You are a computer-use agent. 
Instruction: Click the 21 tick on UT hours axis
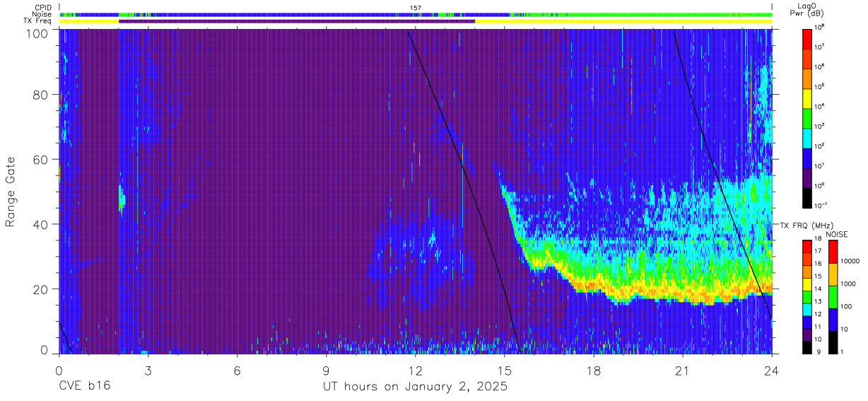pyautogui.click(x=683, y=370)
